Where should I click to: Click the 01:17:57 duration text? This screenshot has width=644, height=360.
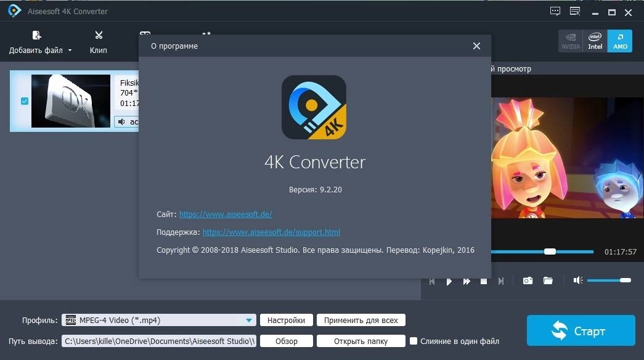click(620, 252)
